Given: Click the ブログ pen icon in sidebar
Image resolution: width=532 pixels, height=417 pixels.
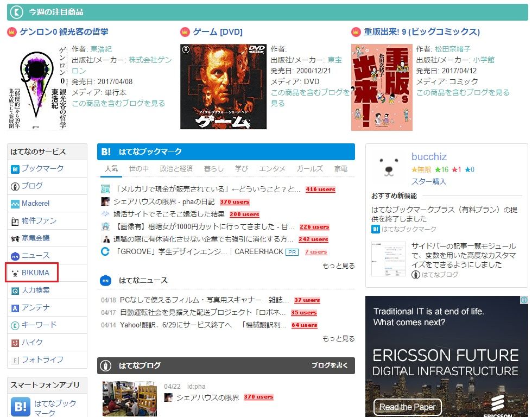Looking at the screenshot, I should (15, 186).
